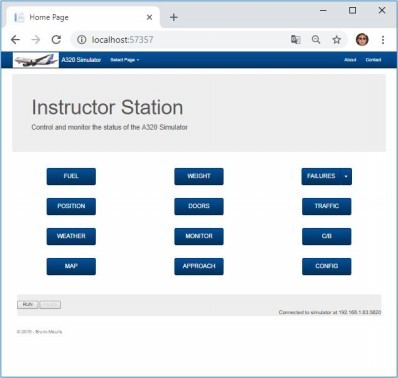This screenshot has height=378, width=398.
Task: Open the MONITOR page
Action: click(x=199, y=236)
